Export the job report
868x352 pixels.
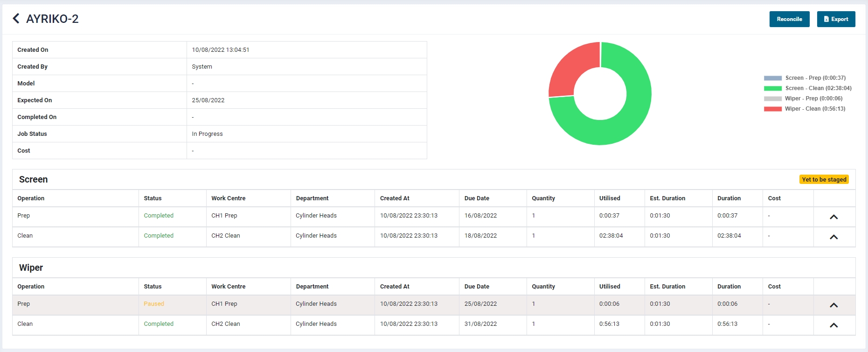[x=836, y=19]
